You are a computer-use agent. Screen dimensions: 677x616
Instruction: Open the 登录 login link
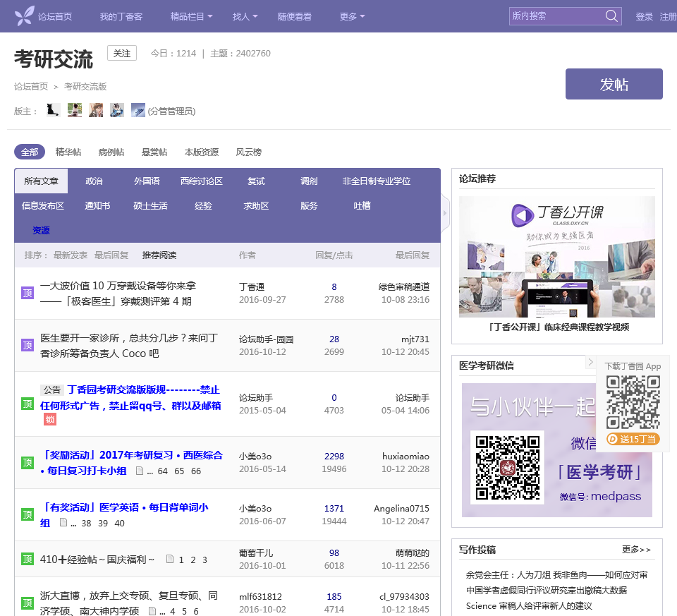pos(644,16)
